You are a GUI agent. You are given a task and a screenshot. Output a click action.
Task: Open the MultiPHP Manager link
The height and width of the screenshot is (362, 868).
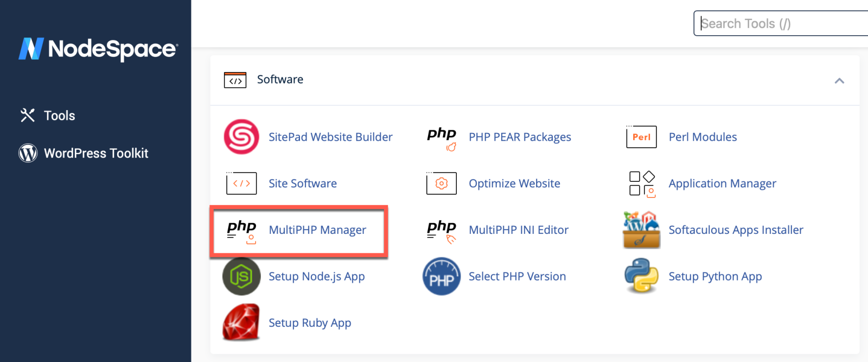317,230
